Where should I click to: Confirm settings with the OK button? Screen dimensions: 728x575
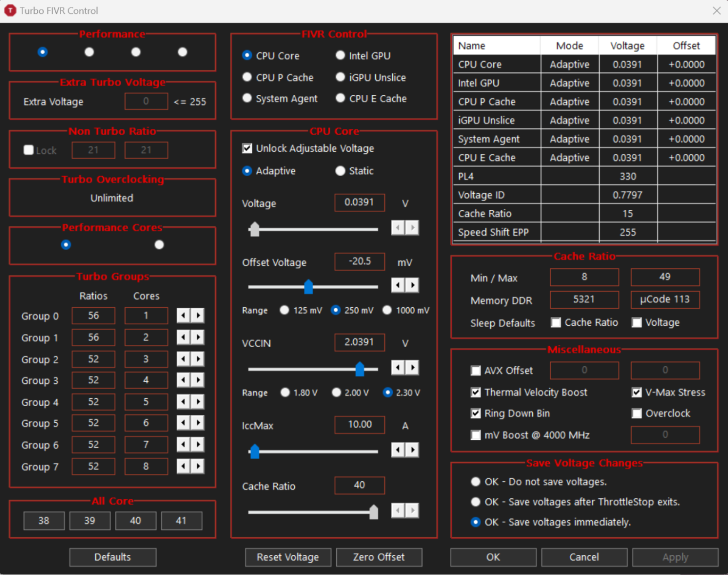pyautogui.click(x=493, y=557)
